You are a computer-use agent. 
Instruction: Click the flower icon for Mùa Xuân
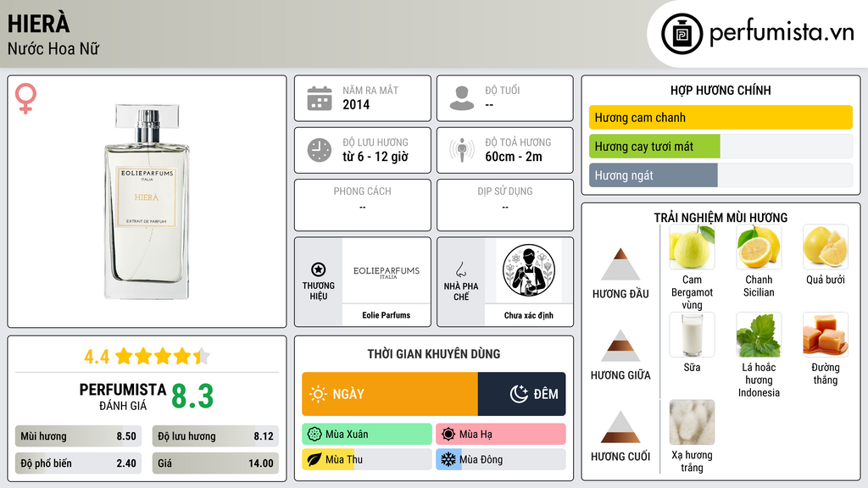pos(314,435)
